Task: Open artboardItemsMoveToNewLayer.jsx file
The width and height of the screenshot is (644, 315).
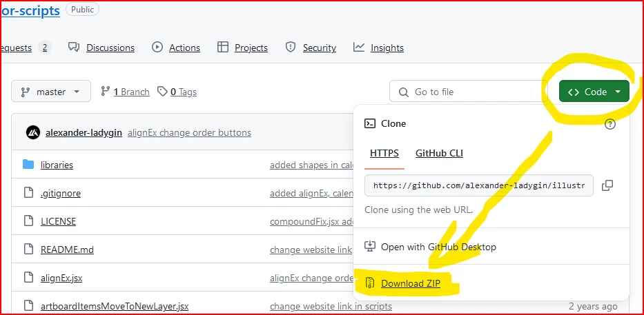Action: tap(115, 307)
